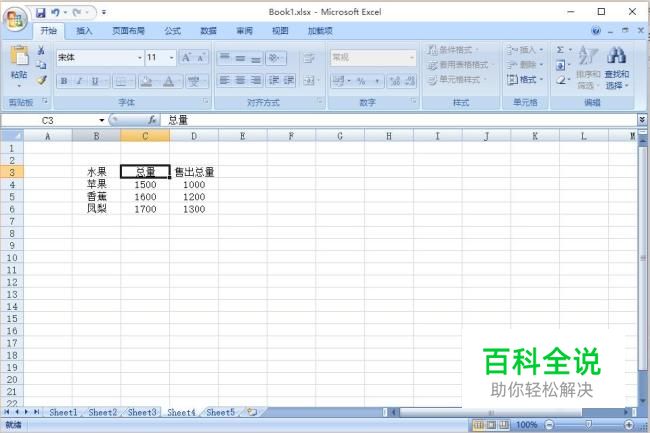Apply accounting number format

point(338,81)
